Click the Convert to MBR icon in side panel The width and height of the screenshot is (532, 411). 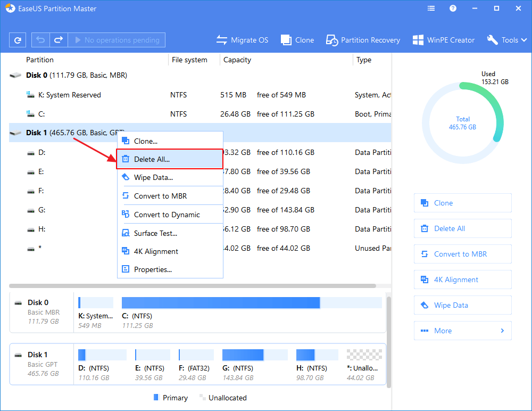pyautogui.click(x=425, y=254)
